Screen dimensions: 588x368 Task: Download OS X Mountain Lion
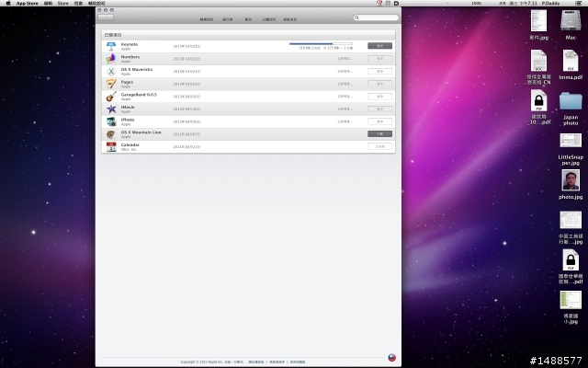(379, 133)
